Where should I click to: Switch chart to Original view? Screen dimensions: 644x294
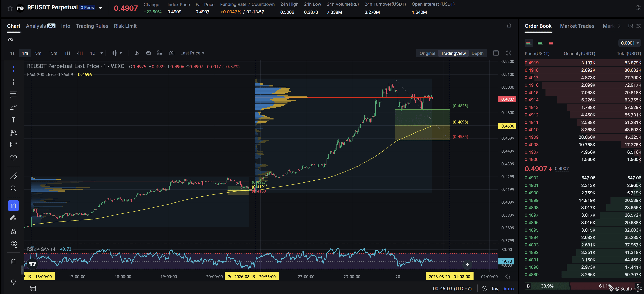(x=427, y=53)
